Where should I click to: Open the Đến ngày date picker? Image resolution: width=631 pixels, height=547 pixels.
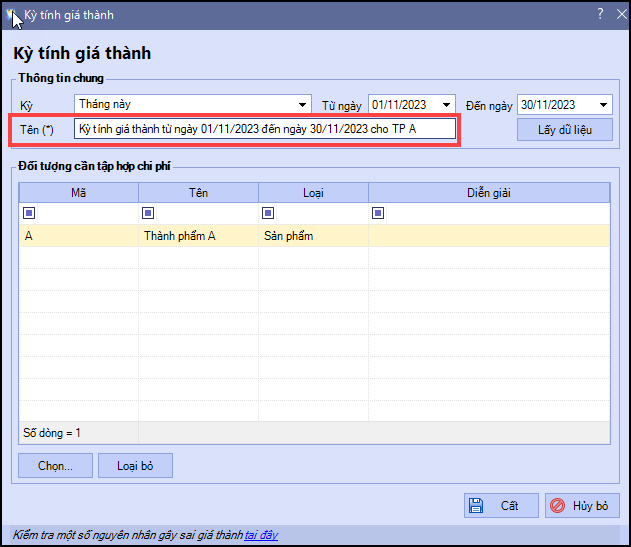603,104
